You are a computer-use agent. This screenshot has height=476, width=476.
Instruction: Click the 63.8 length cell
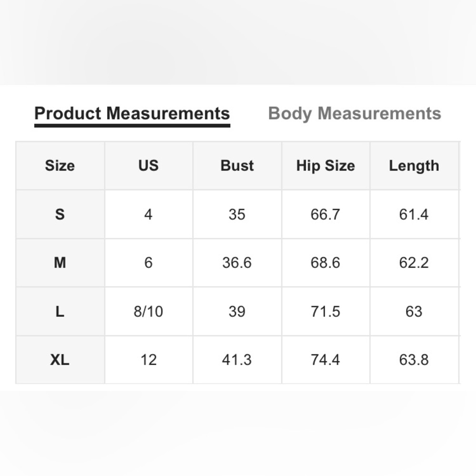tap(414, 360)
